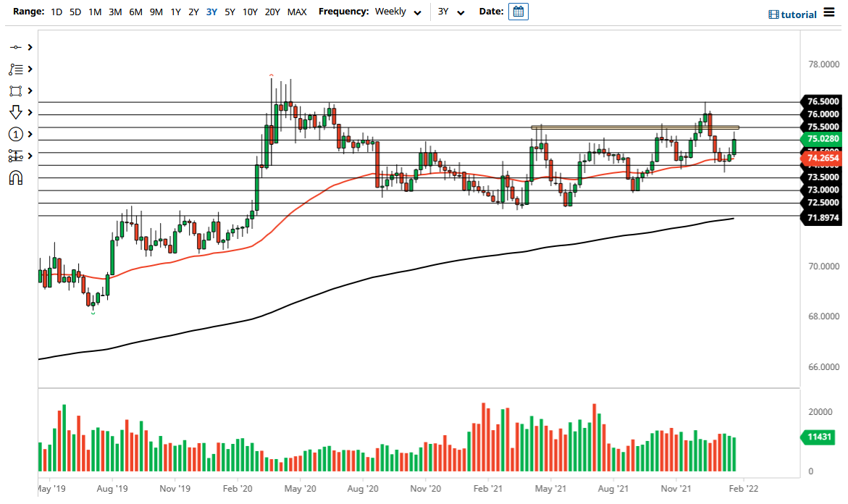Toggle the magnet snap mode
This screenshot has width=848, height=504.
point(16,177)
